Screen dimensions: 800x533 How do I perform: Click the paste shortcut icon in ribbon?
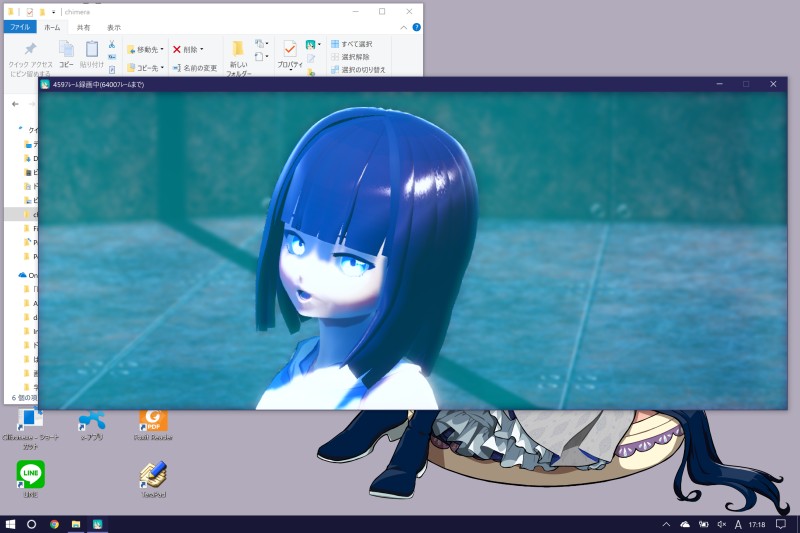pyautogui.click(x=112, y=69)
